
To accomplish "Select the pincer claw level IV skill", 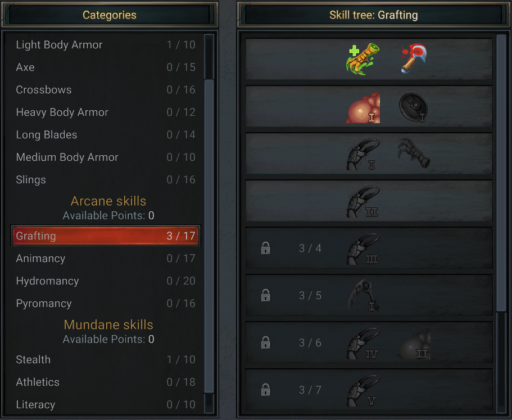I will click(x=363, y=344).
